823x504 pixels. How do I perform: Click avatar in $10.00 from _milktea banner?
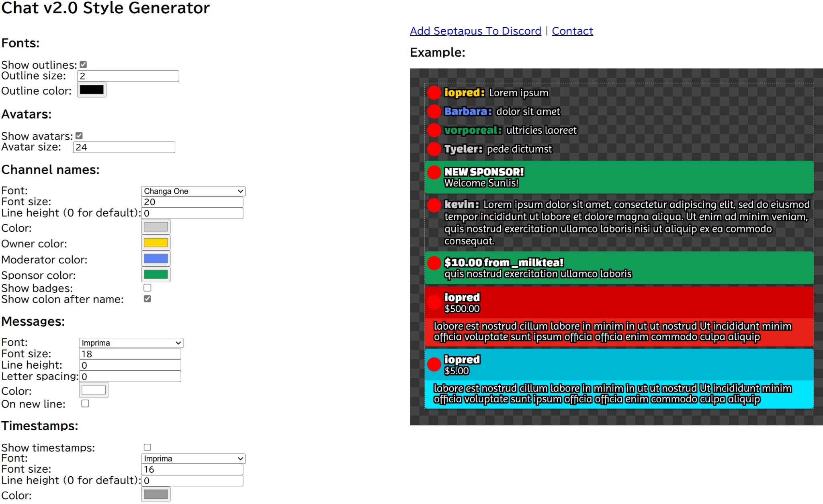[434, 263]
